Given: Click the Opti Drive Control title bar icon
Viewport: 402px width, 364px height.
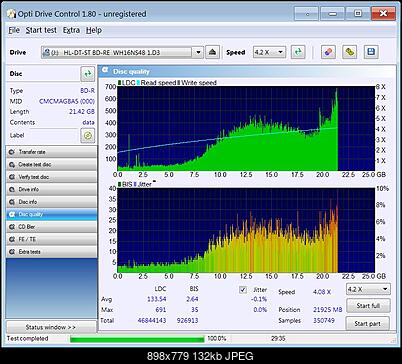Looking at the screenshot, I should [x=11, y=14].
